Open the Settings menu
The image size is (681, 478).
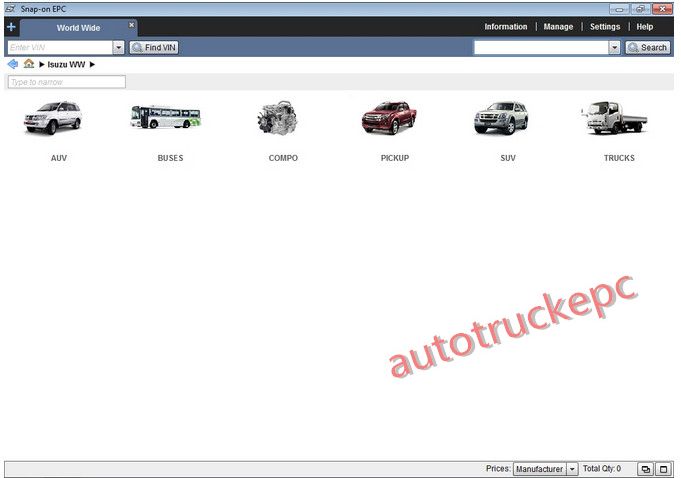point(605,26)
